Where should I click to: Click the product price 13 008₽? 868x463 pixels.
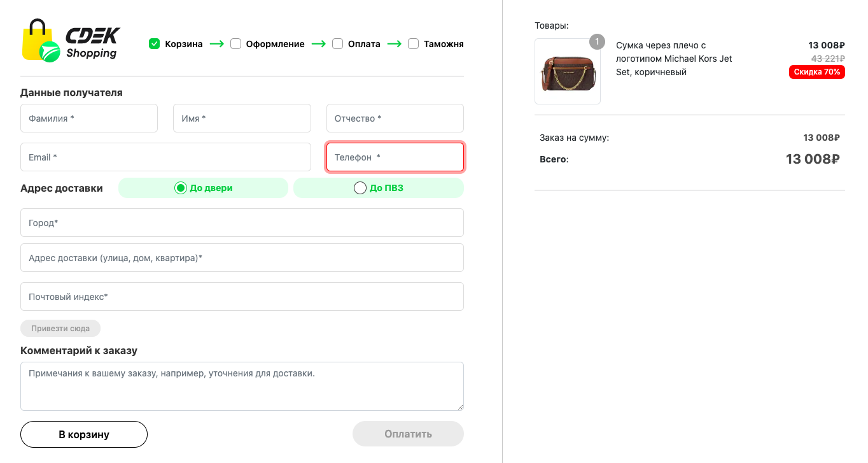[x=827, y=45]
